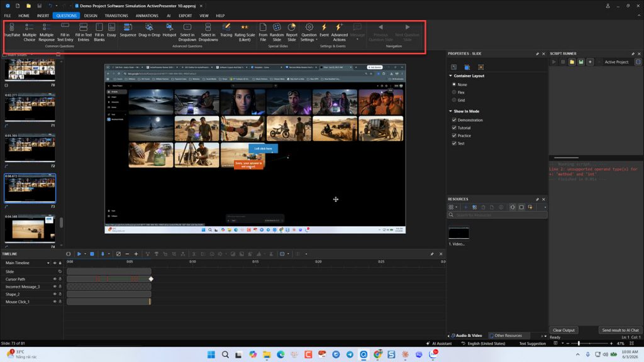Image resolution: width=644 pixels, height=362 pixels.
Task: Switch to the HOME tab
Action: [x=24, y=16]
